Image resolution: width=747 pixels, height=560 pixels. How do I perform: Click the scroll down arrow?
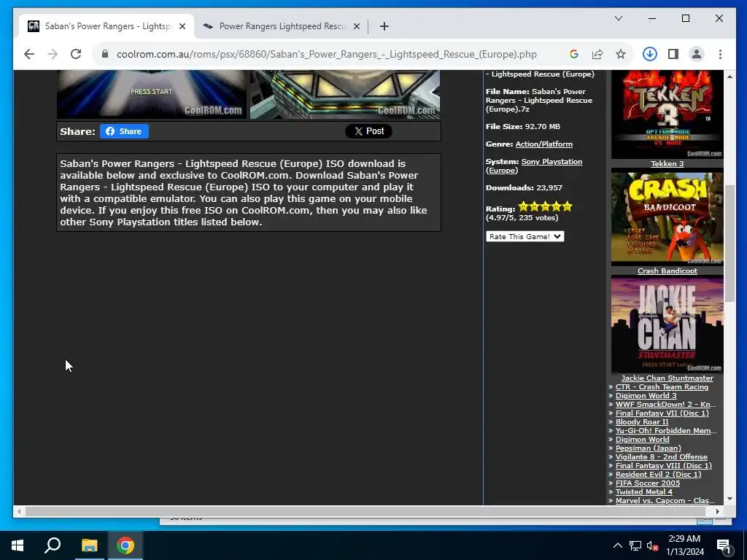point(729,499)
